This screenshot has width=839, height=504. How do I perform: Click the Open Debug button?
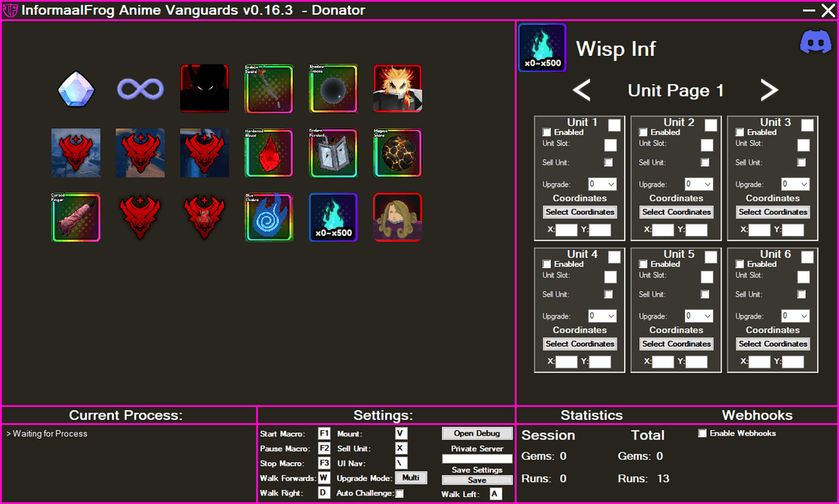point(477,433)
